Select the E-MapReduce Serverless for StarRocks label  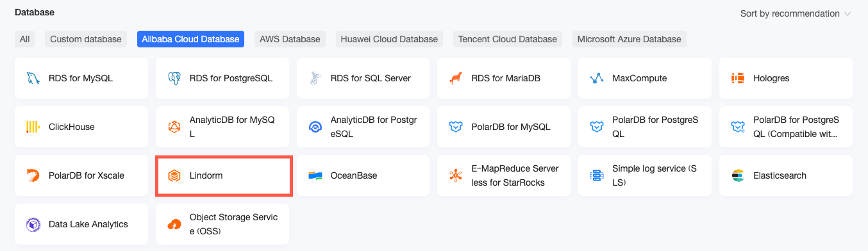click(515, 175)
